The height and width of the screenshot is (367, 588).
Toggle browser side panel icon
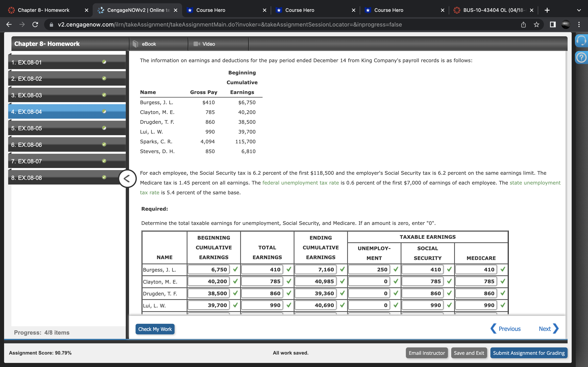coord(553,24)
